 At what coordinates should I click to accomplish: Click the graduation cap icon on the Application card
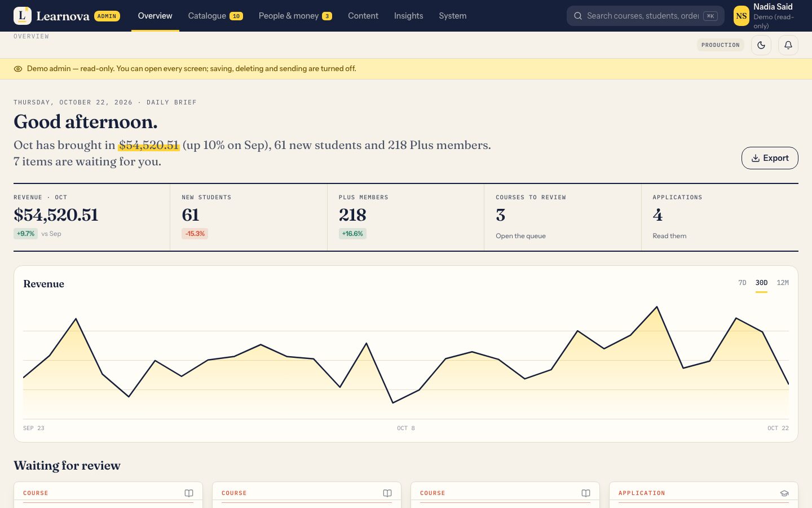click(x=784, y=493)
